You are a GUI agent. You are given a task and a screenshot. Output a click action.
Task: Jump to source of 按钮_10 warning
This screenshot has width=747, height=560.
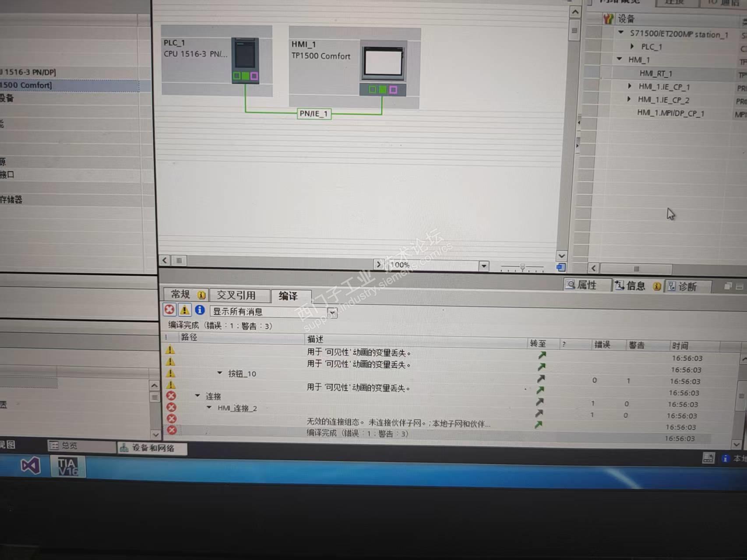[541, 378]
